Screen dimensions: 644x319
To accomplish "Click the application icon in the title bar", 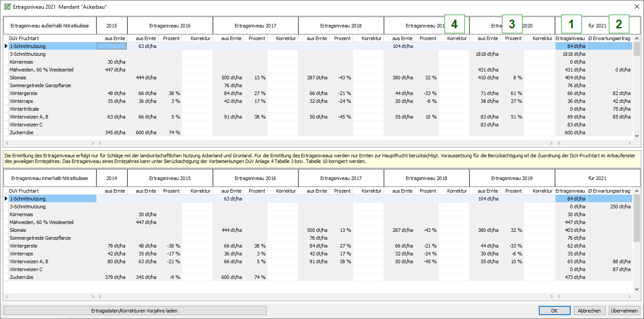I will click(x=7, y=7).
